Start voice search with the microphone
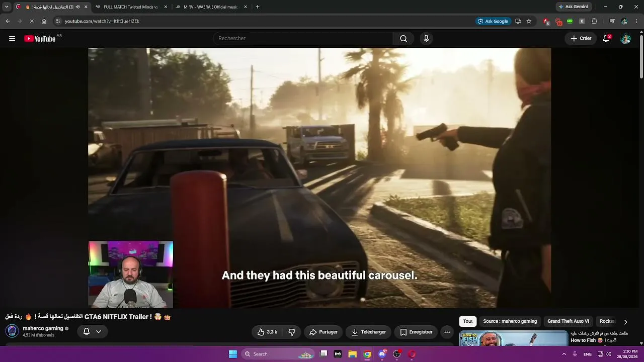Viewport: 644px width, 362px height. click(x=426, y=39)
